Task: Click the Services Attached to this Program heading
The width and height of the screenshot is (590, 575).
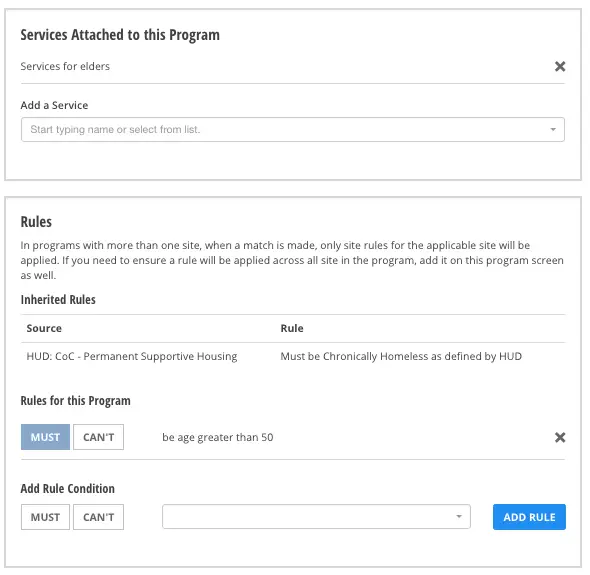Action: 120,35
